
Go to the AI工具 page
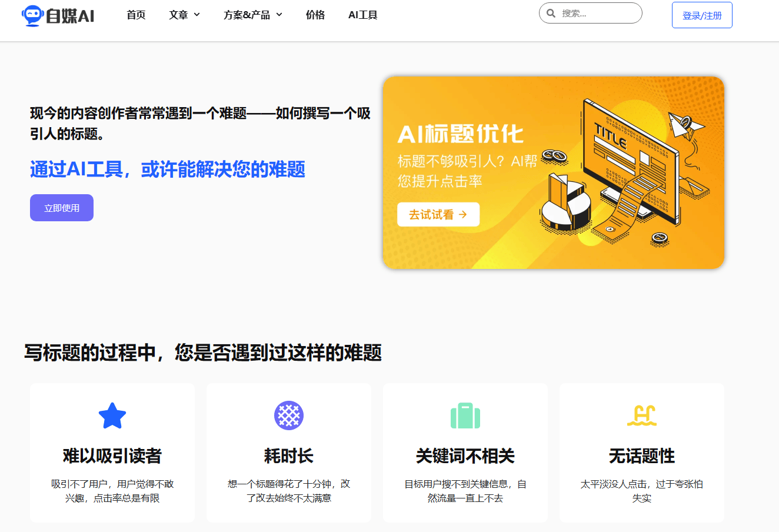tap(362, 15)
